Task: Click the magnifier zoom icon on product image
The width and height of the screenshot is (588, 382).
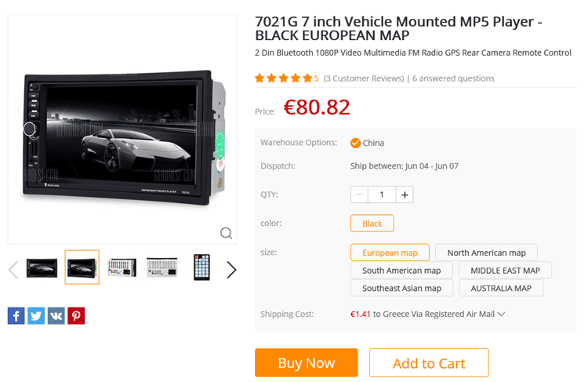Action: (x=226, y=233)
